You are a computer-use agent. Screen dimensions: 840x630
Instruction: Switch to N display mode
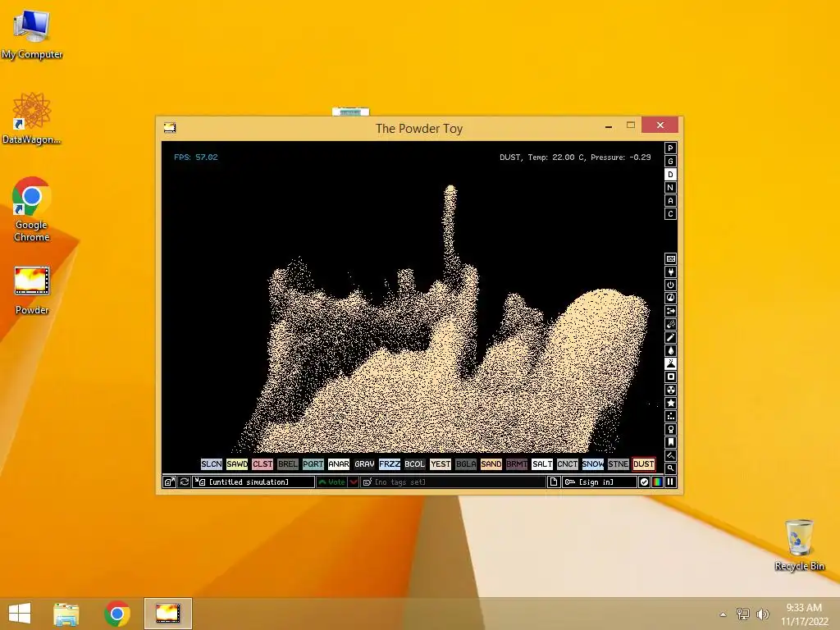point(670,188)
